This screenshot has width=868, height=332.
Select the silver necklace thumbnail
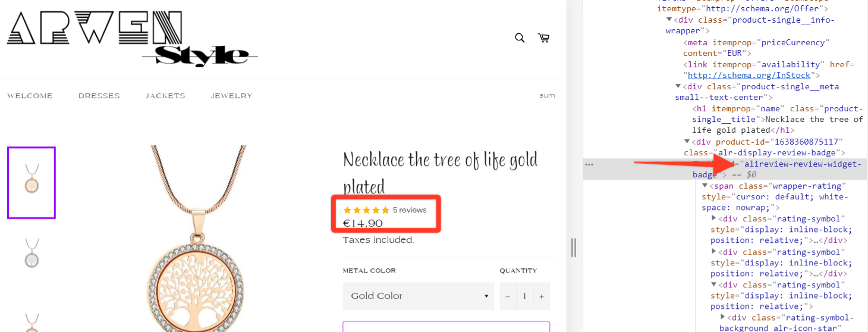coord(32,254)
